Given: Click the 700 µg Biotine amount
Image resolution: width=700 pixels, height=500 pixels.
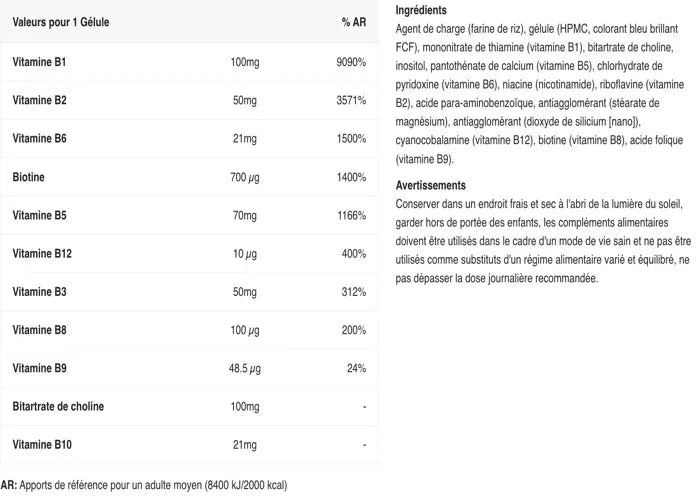Looking at the screenshot, I should [244, 177].
